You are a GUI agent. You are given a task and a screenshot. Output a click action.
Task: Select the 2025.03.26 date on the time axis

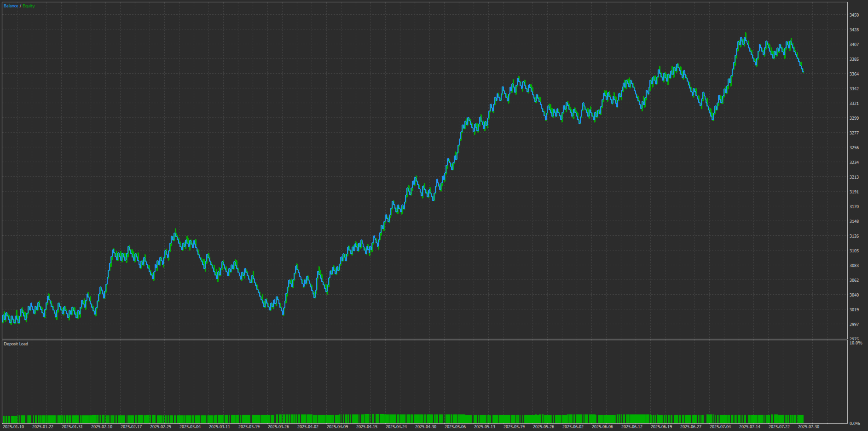click(x=278, y=427)
